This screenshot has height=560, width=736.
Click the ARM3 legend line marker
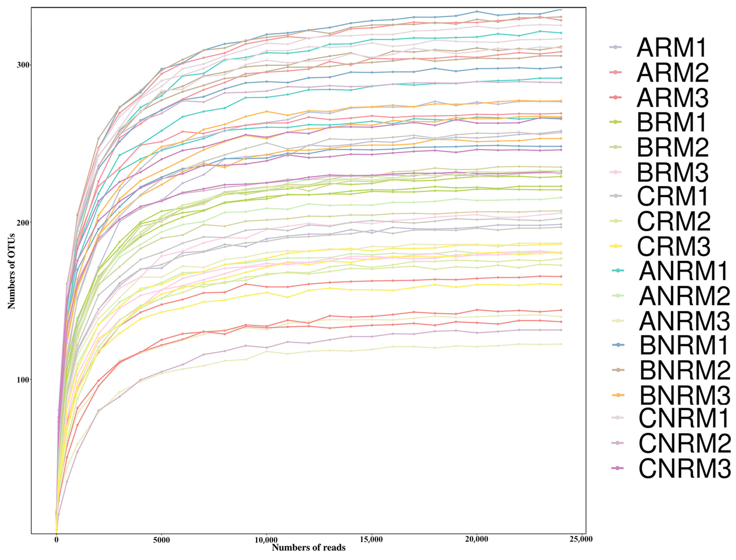pos(615,97)
